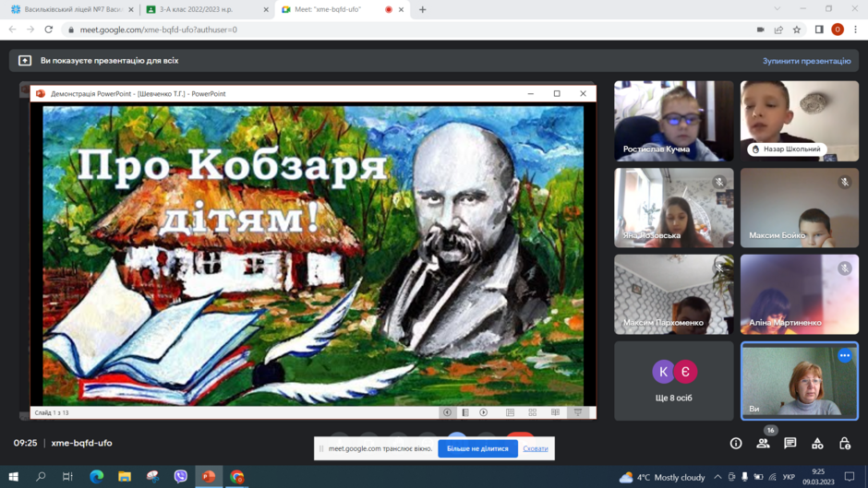
Task: Start PowerPoint Slide Show view
Action: (578, 412)
